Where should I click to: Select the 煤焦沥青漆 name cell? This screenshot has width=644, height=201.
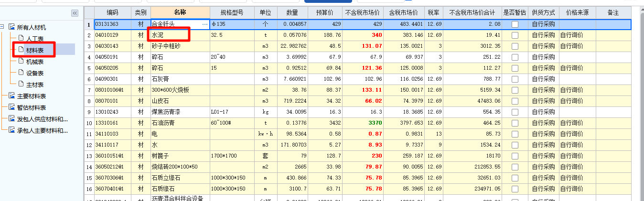coord(180,112)
